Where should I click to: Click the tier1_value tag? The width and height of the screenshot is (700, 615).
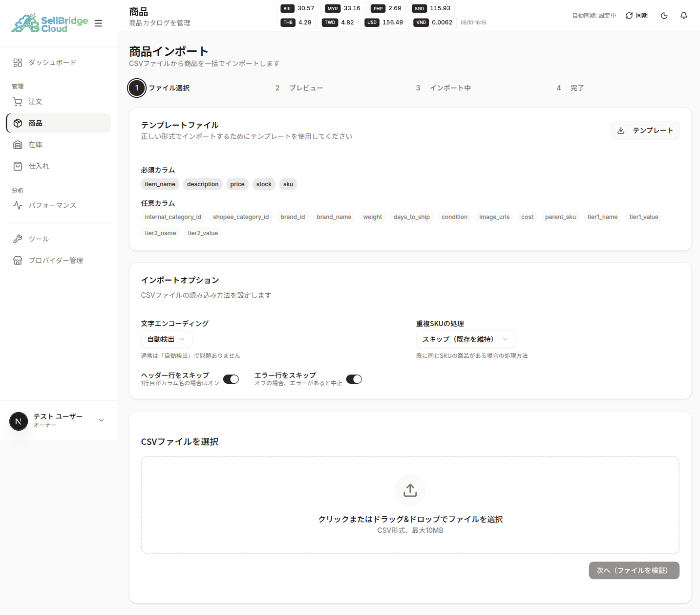click(x=644, y=217)
